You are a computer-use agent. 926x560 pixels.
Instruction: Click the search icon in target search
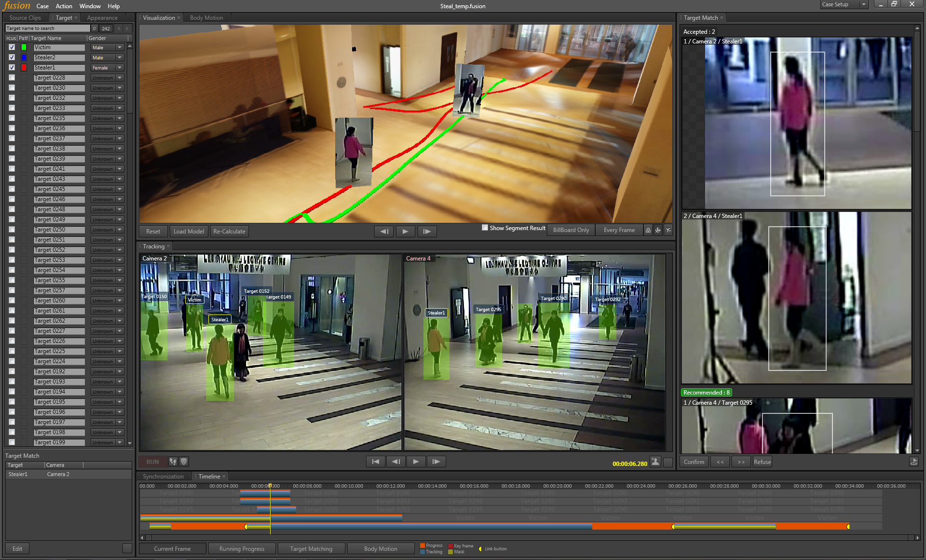[x=95, y=28]
